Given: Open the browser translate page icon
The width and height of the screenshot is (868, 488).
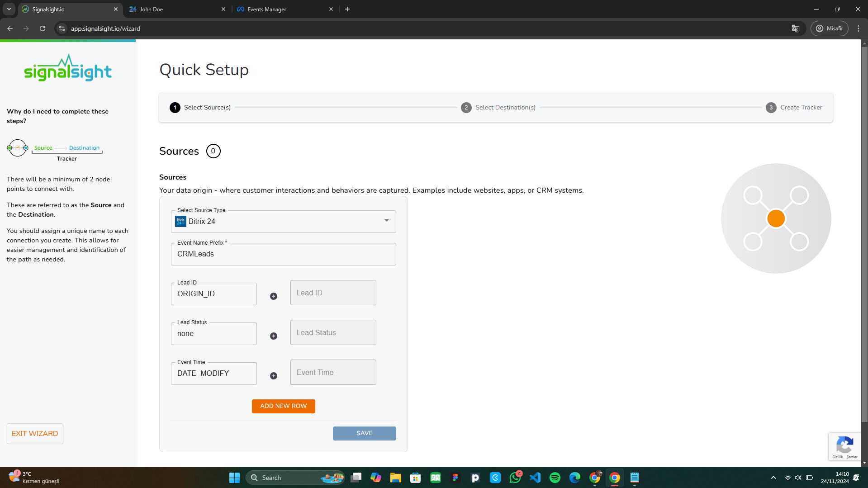Looking at the screenshot, I should tap(795, 28).
